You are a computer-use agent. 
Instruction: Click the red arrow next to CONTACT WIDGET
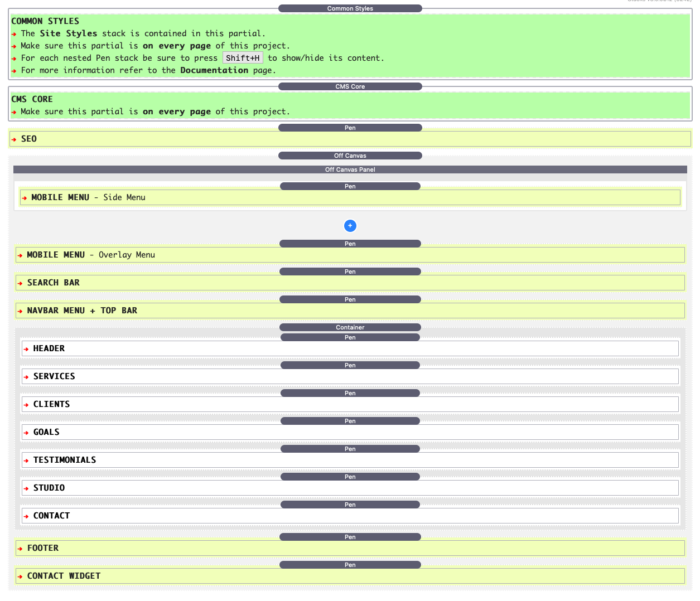click(x=20, y=576)
